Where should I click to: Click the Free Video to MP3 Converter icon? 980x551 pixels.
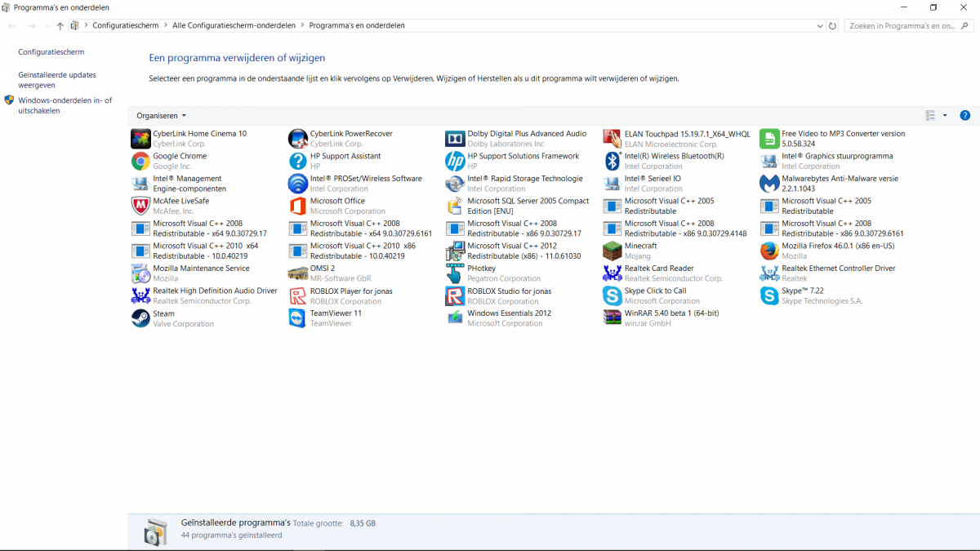coord(769,139)
